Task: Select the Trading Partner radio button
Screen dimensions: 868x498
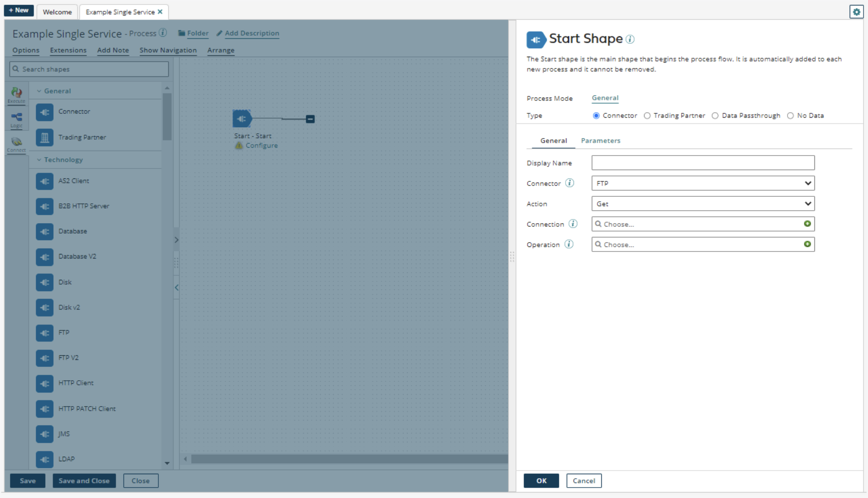Action: point(647,116)
